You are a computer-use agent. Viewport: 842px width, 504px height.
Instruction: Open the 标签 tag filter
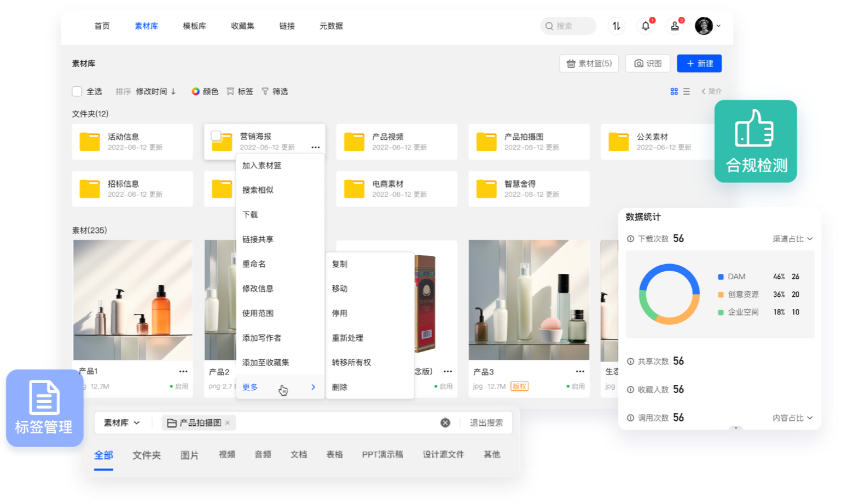coord(240,91)
